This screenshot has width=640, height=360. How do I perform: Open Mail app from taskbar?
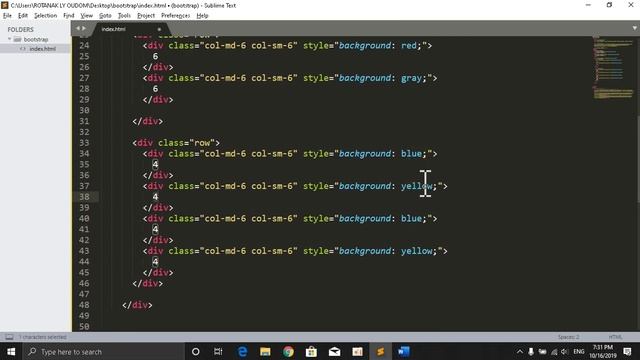tap(334, 351)
